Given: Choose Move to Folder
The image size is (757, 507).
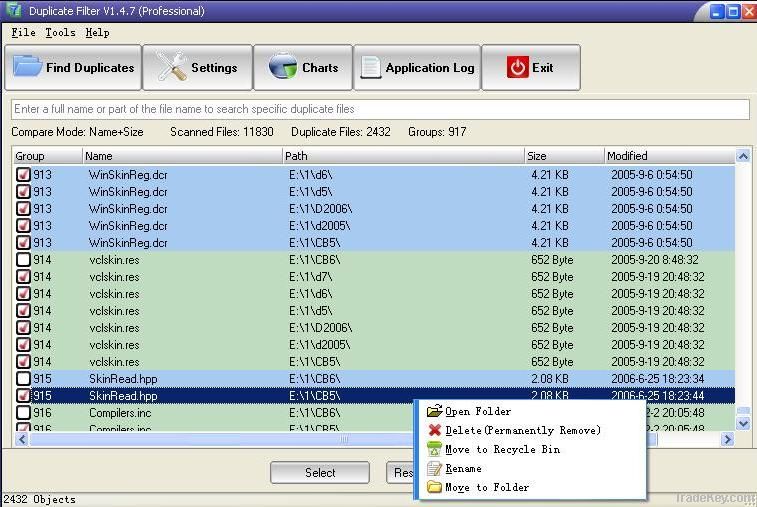Looking at the screenshot, I should tap(531, 487).
